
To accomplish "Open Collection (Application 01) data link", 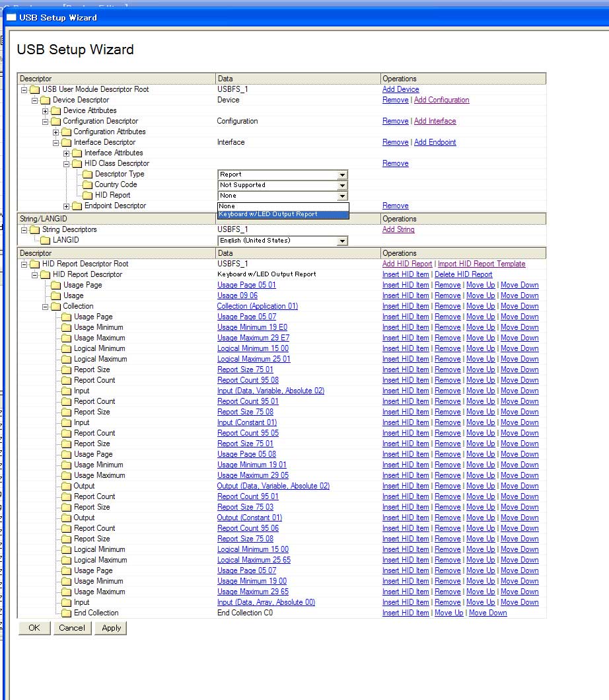I will (258, 306).
